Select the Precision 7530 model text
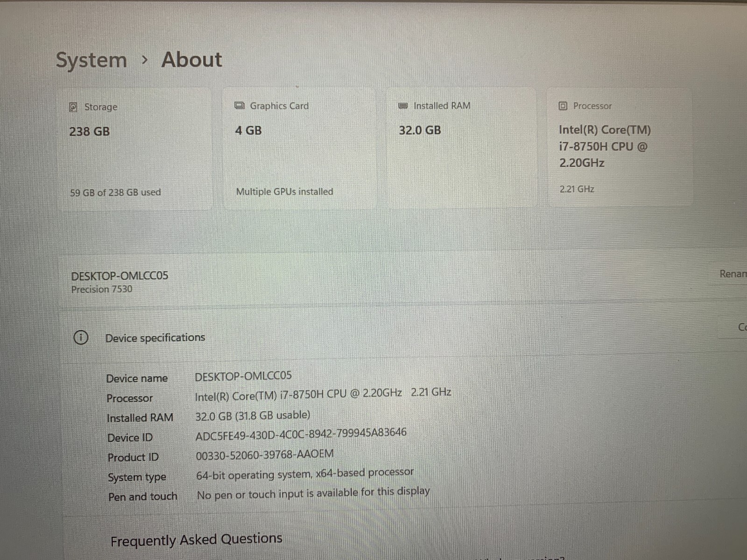747x560 pixels. click(102, 289)
